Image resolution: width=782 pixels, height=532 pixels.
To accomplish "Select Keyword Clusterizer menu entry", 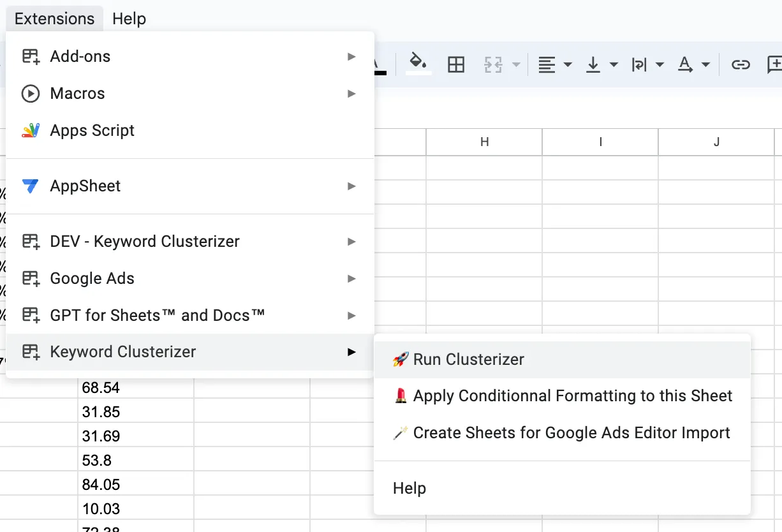I will pyautogui.click(x=190, y=352).
